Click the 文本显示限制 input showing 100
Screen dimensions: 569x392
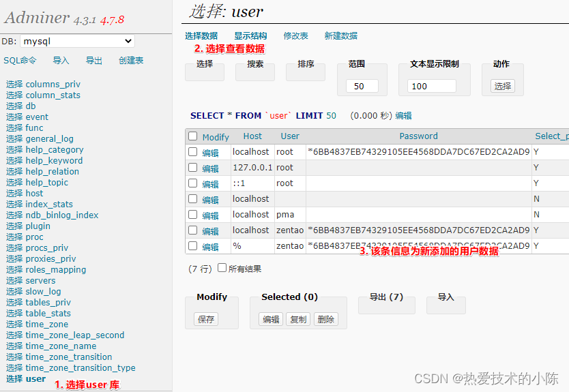pyautogui.click(x=431, y=87)
